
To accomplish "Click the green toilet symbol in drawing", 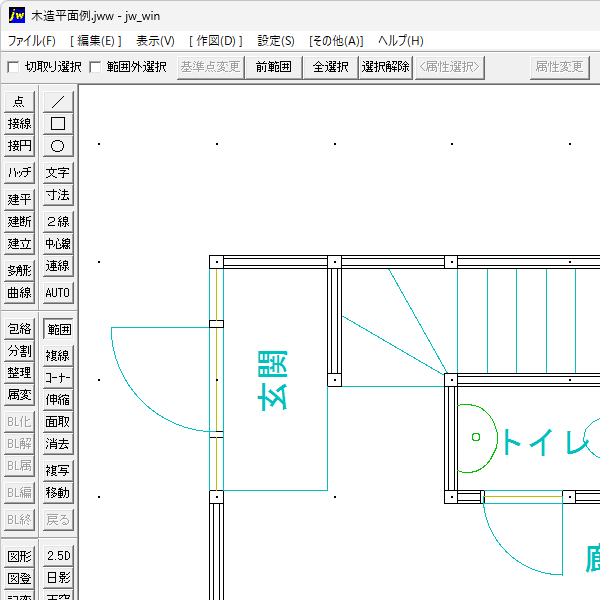I will pyautogui.click(x=476, y=439).
